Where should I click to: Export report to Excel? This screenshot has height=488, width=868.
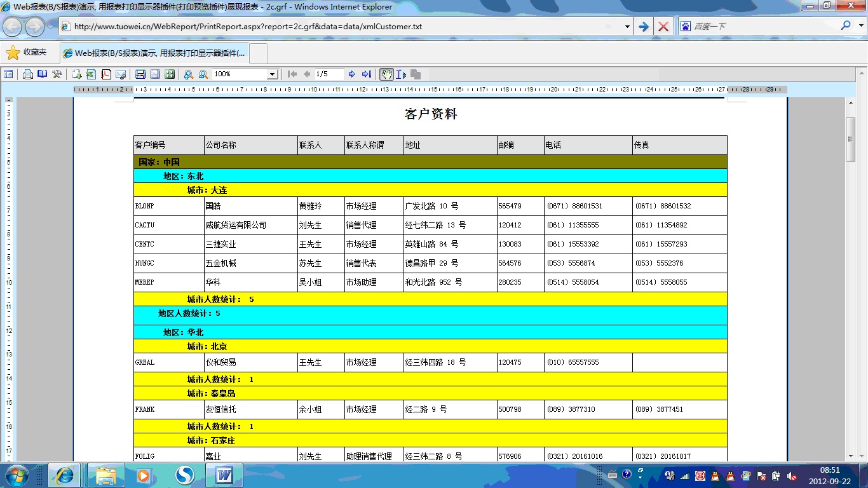click(x=91, y=74)
